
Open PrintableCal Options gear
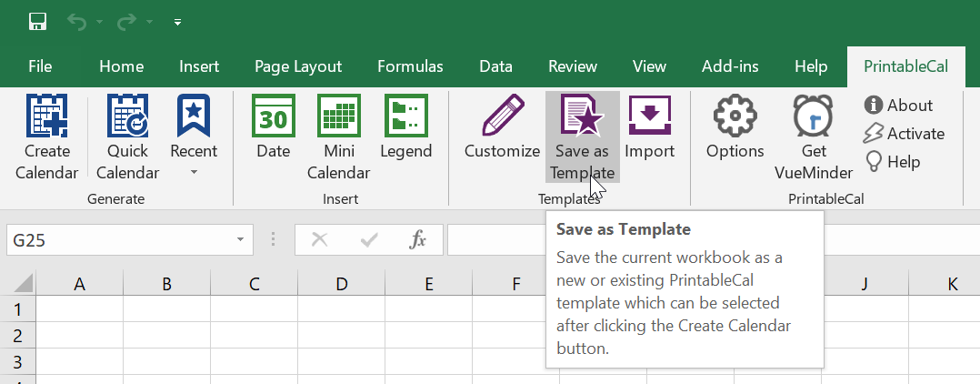(735, 116)
